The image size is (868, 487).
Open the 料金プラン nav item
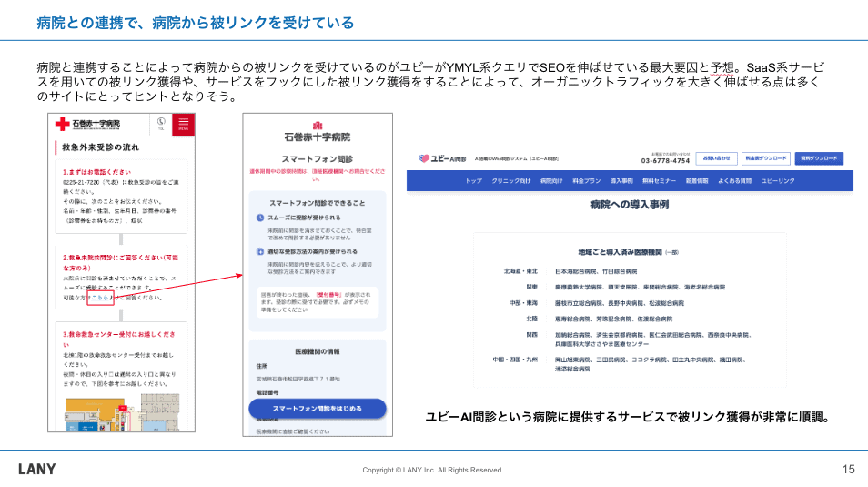(586, 181)
